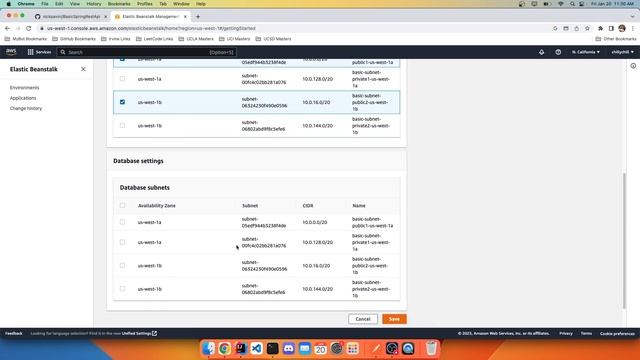The height and width of the screenshot is (360, 640).
Task: Open the UCLA Masters bookmark folder
Action: tap(196, 39)
